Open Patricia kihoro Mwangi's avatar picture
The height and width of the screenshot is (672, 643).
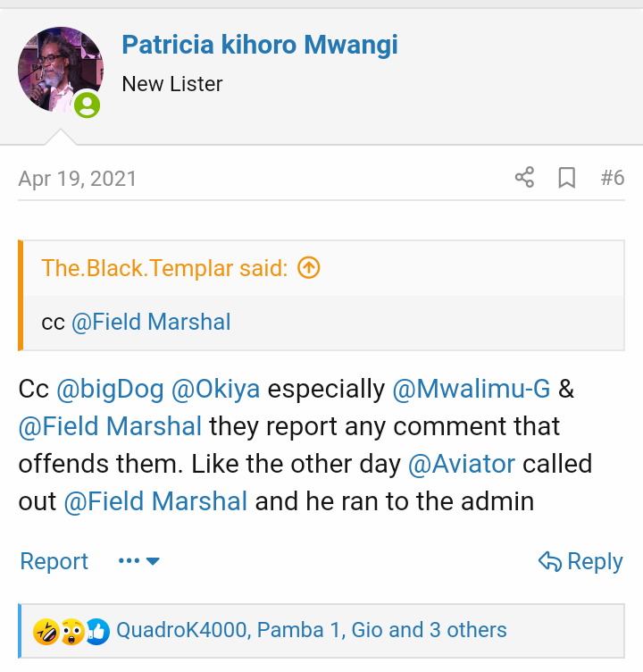(60, 70)
